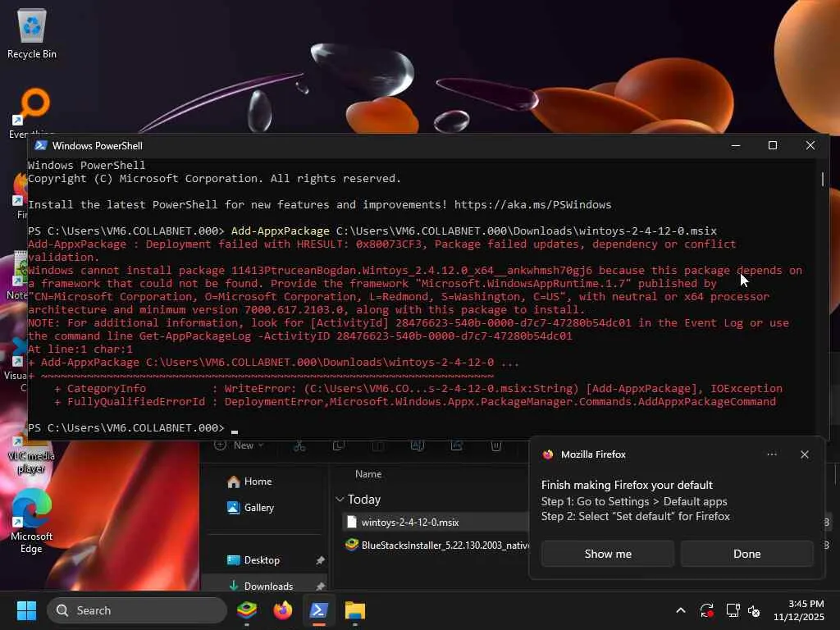Click the Rename icon in File Explorer
This screenshot has height=630, width=840.
click(418, 445)
